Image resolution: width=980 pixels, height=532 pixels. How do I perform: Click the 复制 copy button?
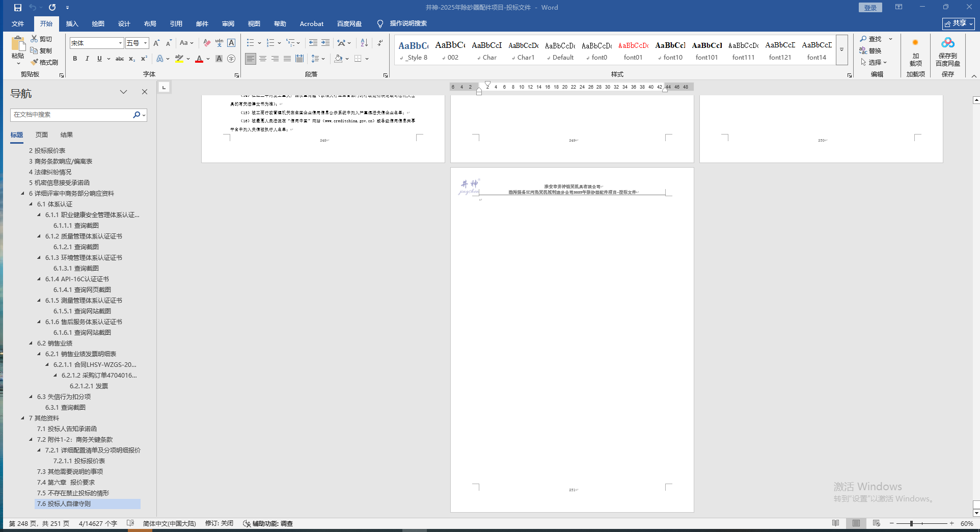pyautogui.click(x=41, y=50)
